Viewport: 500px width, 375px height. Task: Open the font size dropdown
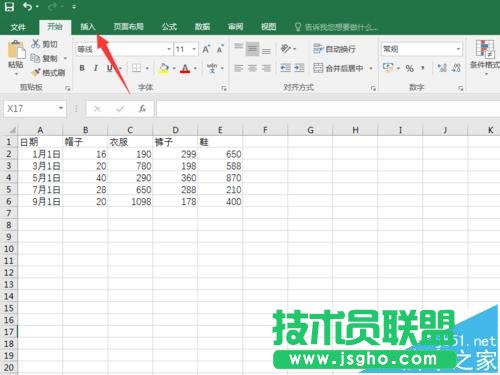[x=194, y=49]
